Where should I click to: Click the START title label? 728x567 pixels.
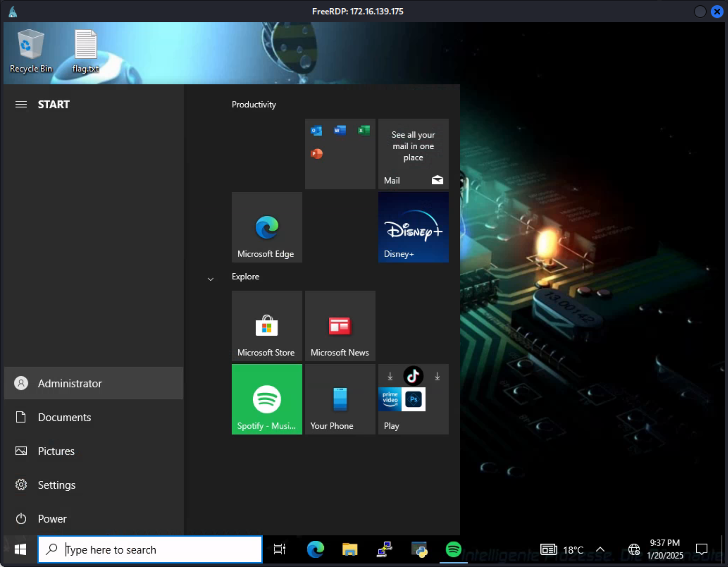pos(54,105)
